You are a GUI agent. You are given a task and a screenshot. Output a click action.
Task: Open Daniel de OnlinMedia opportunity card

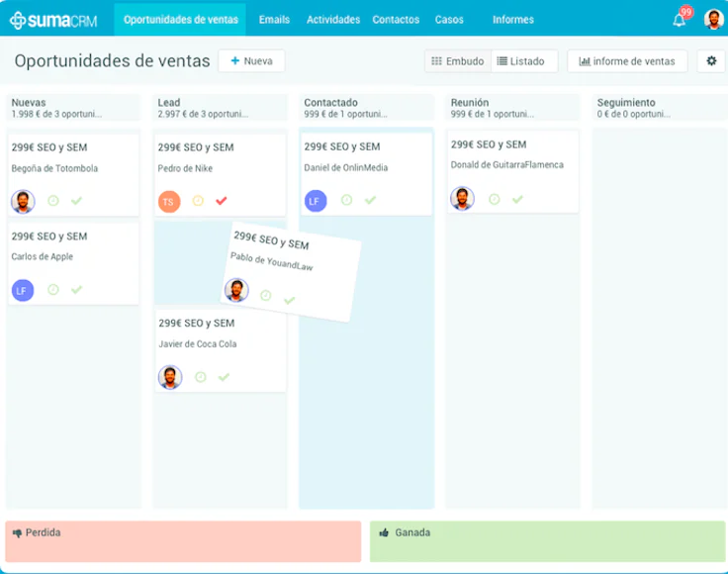(367, 174)
